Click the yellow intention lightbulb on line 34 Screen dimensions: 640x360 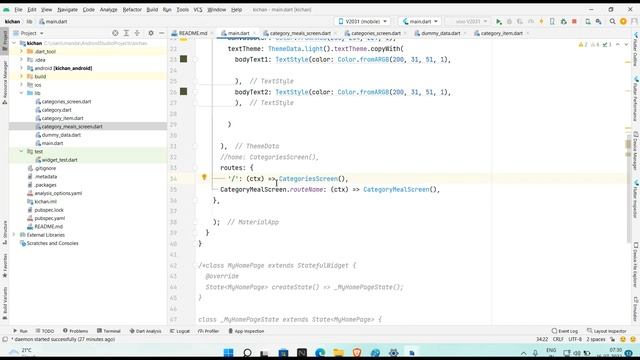click(204, 177)
